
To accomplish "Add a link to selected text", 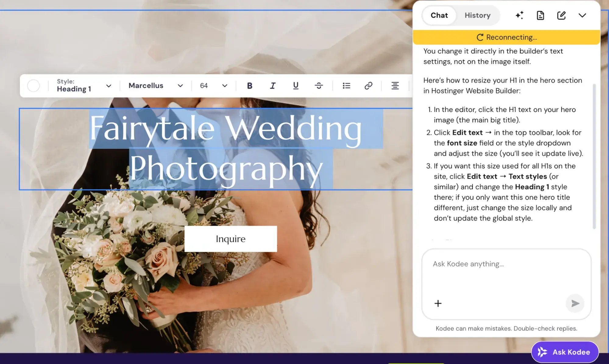I will (368, 86).
